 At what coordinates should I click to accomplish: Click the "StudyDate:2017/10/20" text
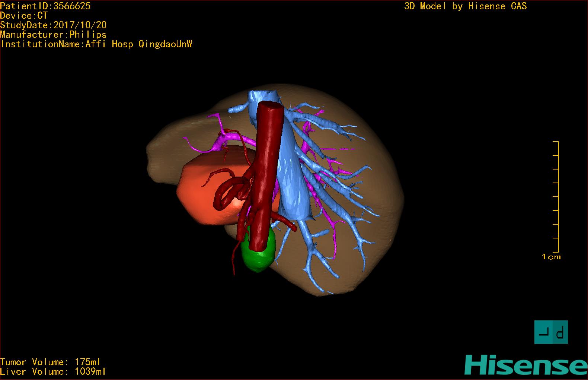point(53,25)
